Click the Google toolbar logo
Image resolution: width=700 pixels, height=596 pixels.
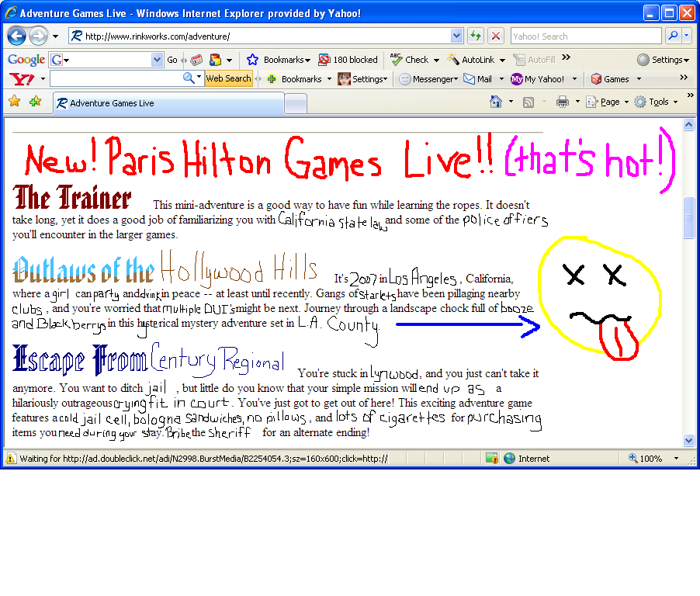tap(26, 60)
